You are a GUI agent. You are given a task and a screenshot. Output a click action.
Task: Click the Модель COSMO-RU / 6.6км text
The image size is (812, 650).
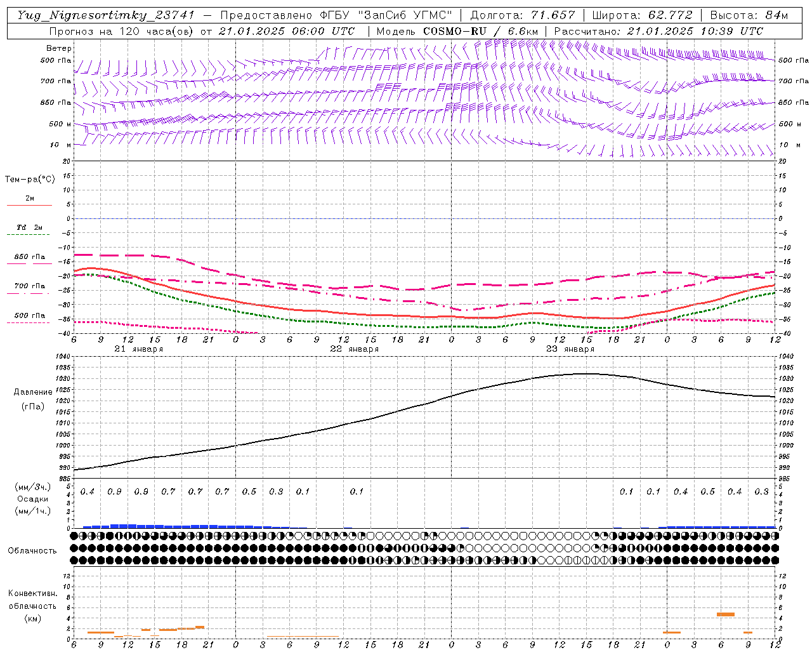(457, 31)
